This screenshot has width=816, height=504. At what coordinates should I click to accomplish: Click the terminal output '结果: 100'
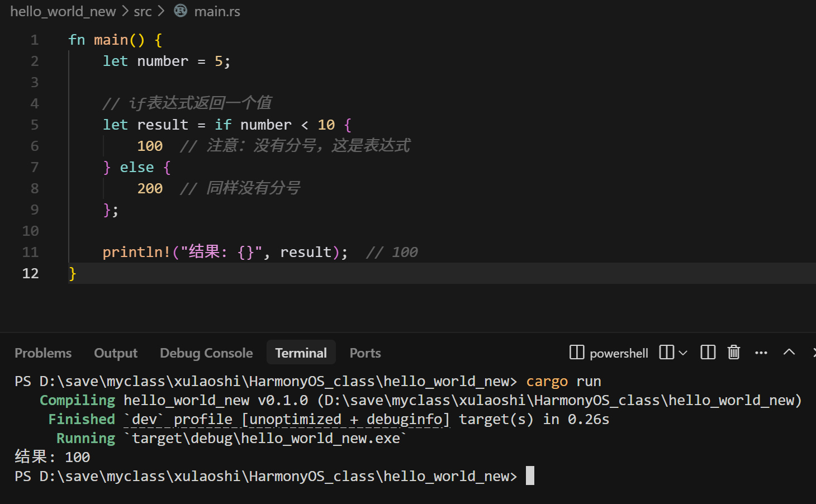tap(53, 457)
